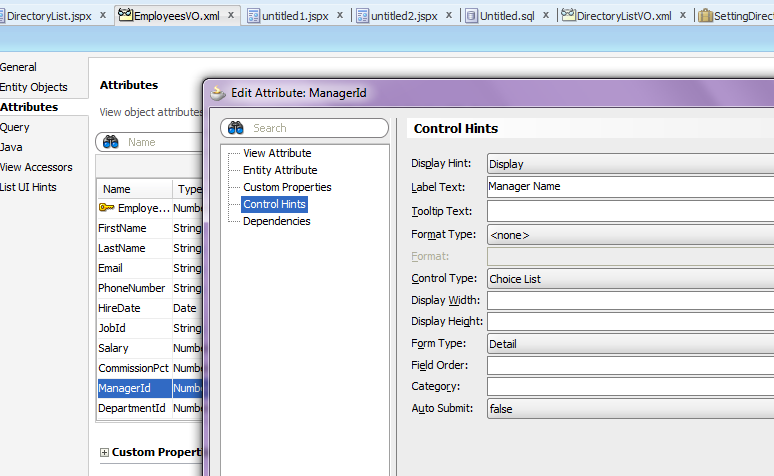Click the EmployeesVO.xml tab file icon
774x476 pixels.
[x=125, y=15]
